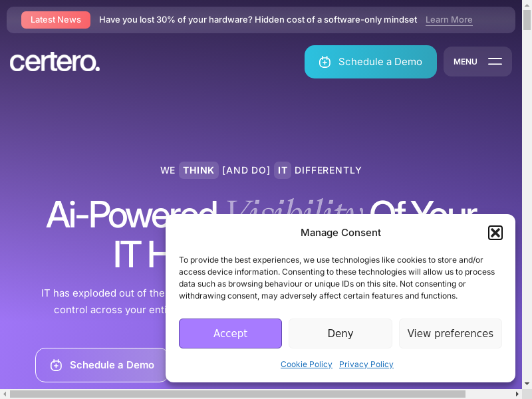Screen dimensions: 532x399
Task: Open View preferences for cookies
Action: tap(450, 333)
